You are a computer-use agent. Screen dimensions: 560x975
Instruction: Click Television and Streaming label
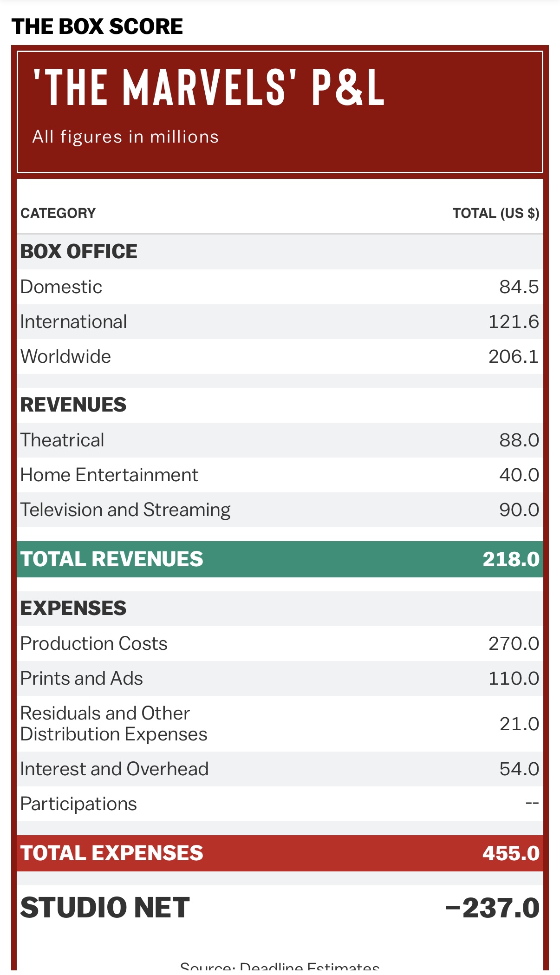(125, 510)
